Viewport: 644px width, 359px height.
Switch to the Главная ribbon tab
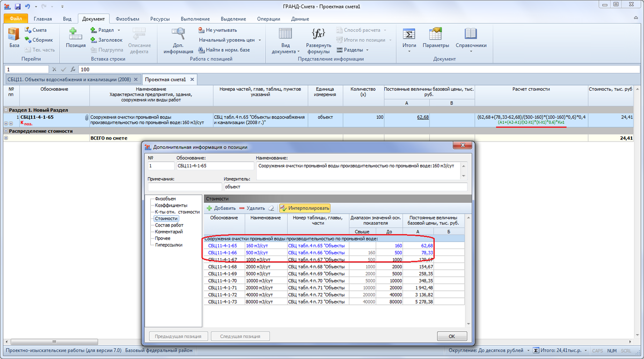[x=42, y=18]
